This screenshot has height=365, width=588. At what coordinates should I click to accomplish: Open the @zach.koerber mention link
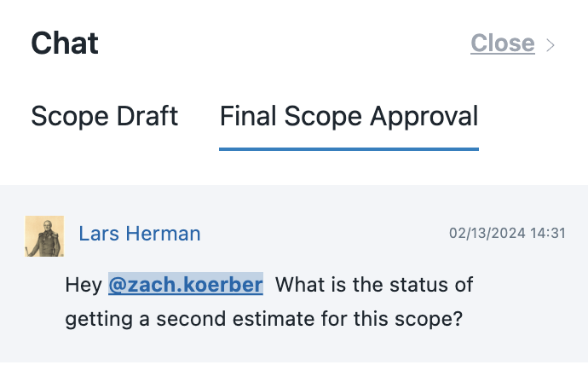186,284
